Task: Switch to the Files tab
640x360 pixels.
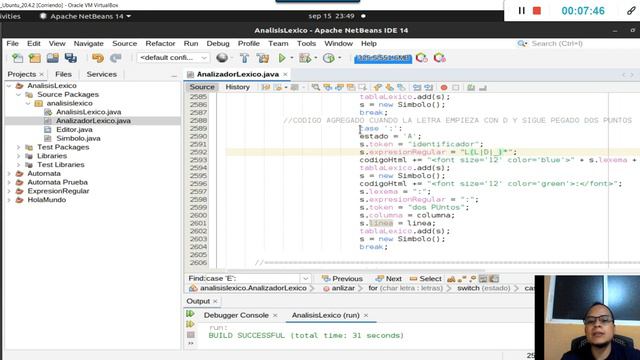Action: pyautogui.click(x=63, y=74)
